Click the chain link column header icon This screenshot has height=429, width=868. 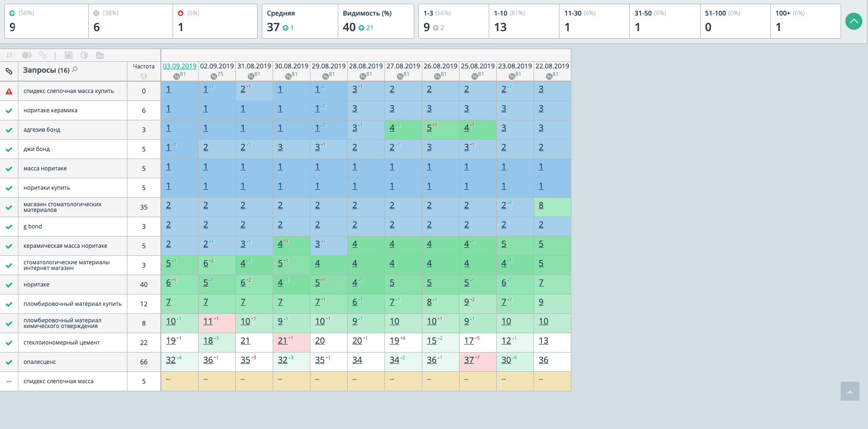click(x=9, y=71)
